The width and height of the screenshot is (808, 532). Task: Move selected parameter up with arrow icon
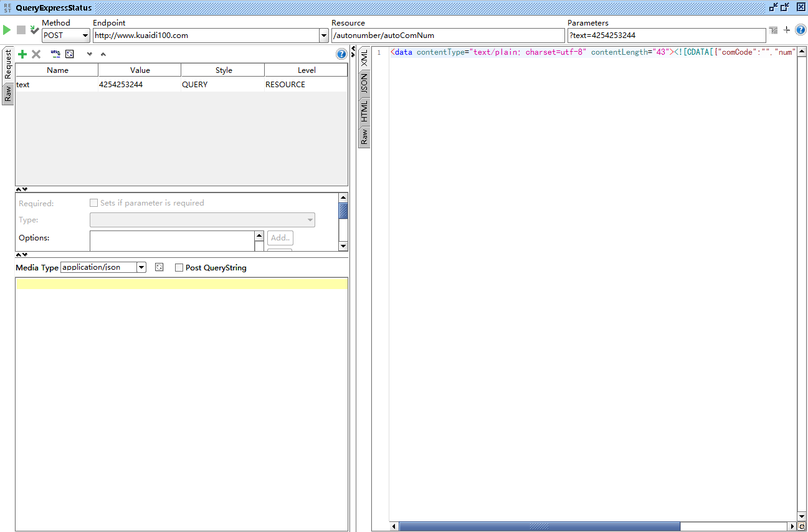pos(103,54)
